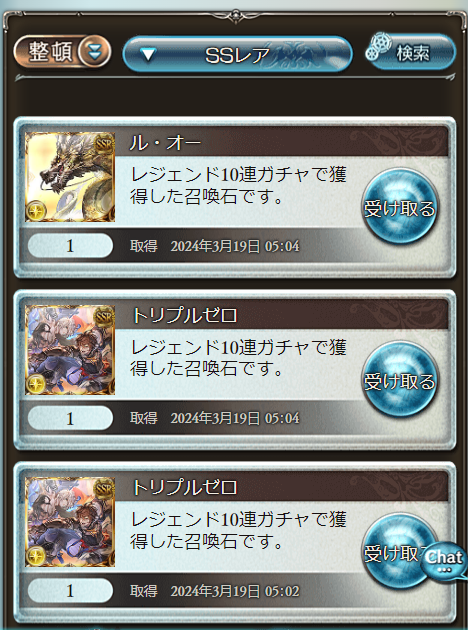This screenshot has width=468, height=630.
Task: Click the double-chevron icon on 整頓
Action: 94,51
